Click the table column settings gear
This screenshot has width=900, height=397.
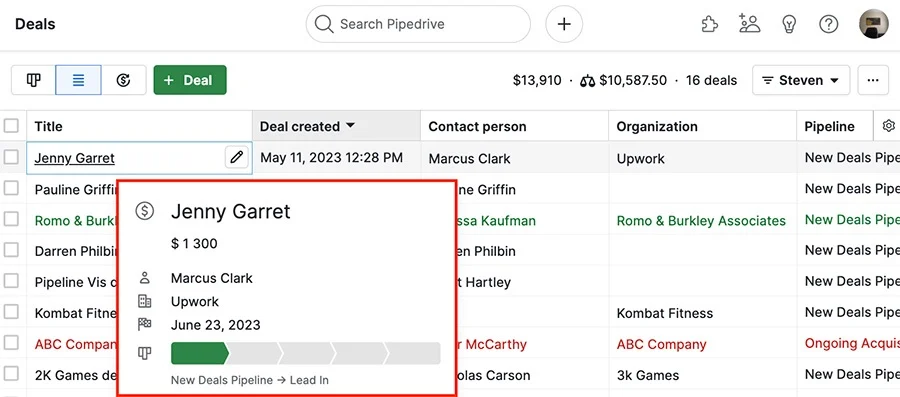click(889, 126)
